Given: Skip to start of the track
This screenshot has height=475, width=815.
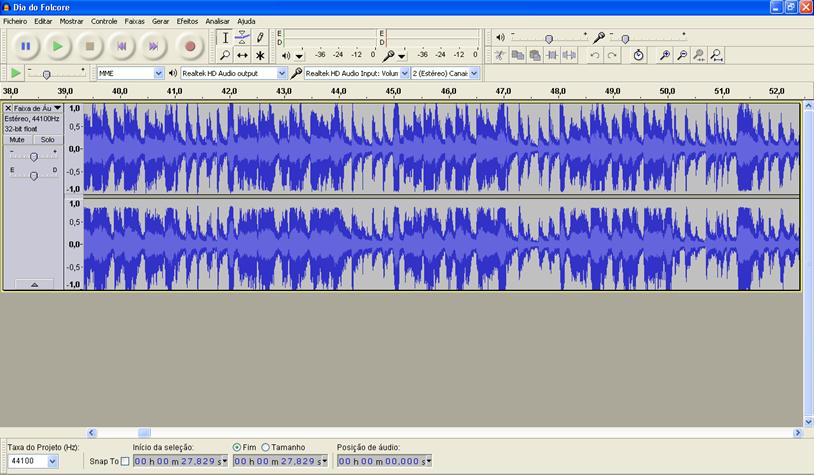Looking at the screenshot, I should pyautogui.click(x=121, y=46).
